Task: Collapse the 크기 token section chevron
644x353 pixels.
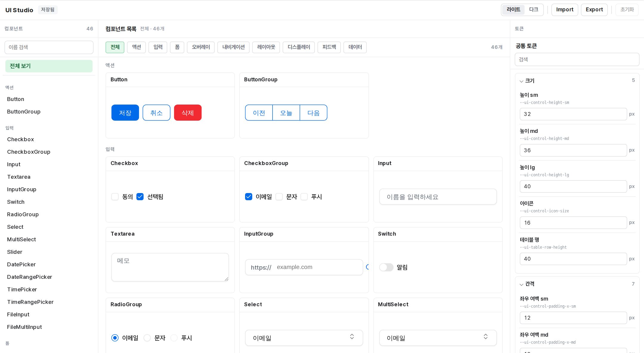Action: [x=521, y=81]
